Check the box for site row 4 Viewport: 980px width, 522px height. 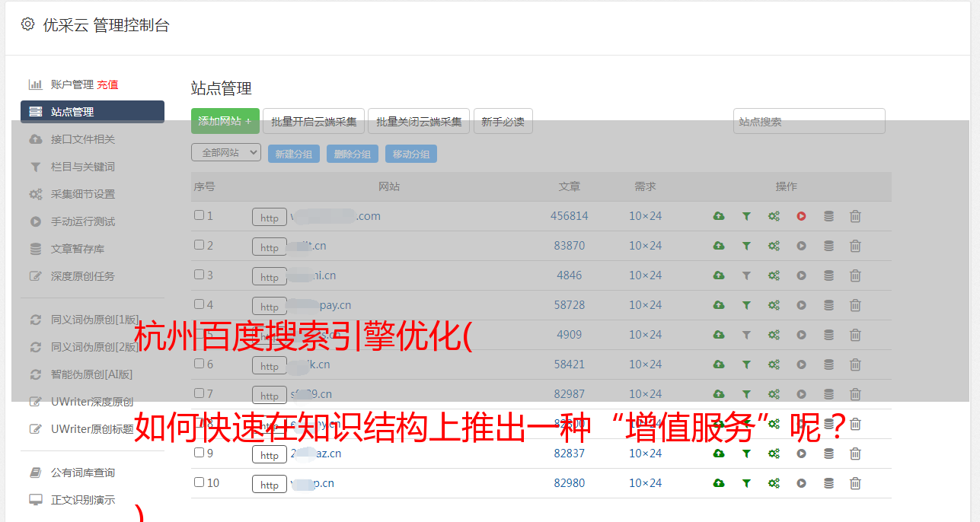tap(199, 304)
